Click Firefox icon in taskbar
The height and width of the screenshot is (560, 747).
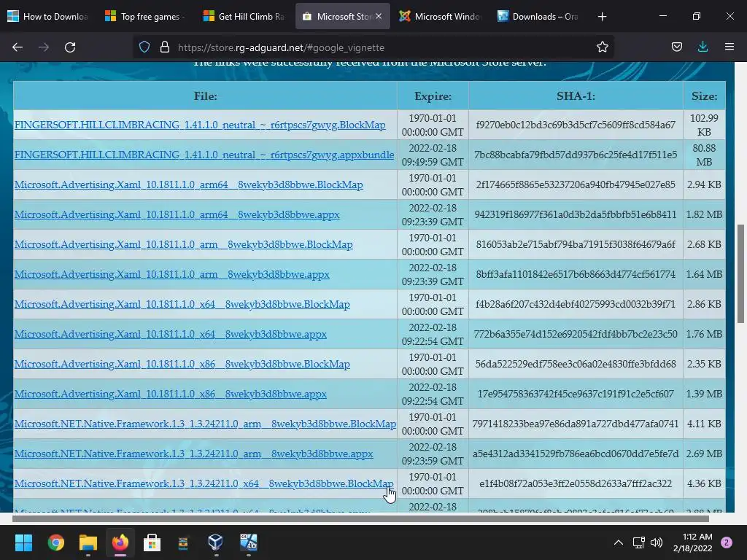[x=120, y=542]
